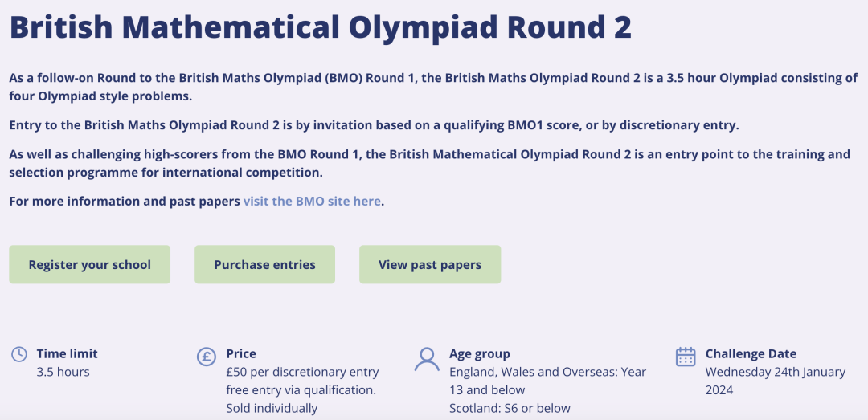Open the Purchase entries button

(x=264, y=264)
